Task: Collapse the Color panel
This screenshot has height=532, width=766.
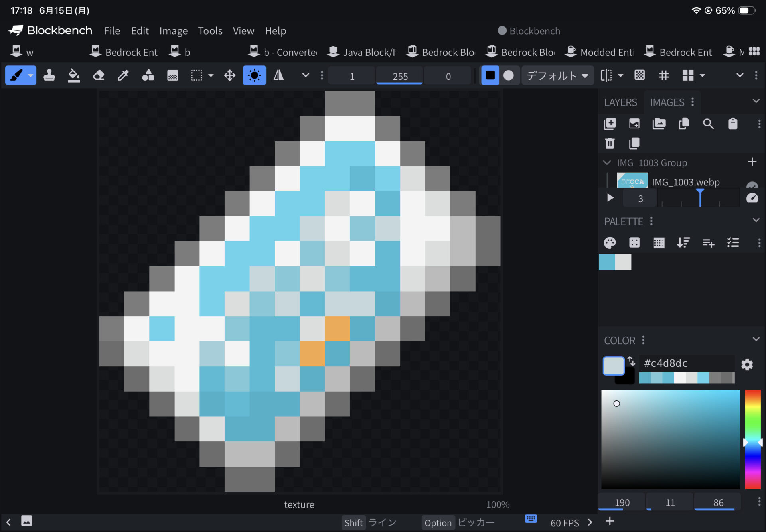Action: coord(756,339)
